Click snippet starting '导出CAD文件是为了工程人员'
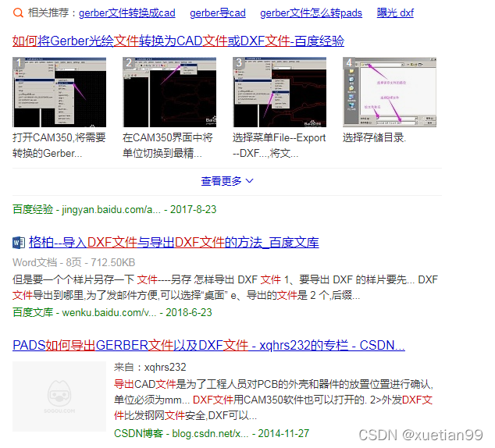This screenshot has height=448, width=495. click(x=274, y=400)
